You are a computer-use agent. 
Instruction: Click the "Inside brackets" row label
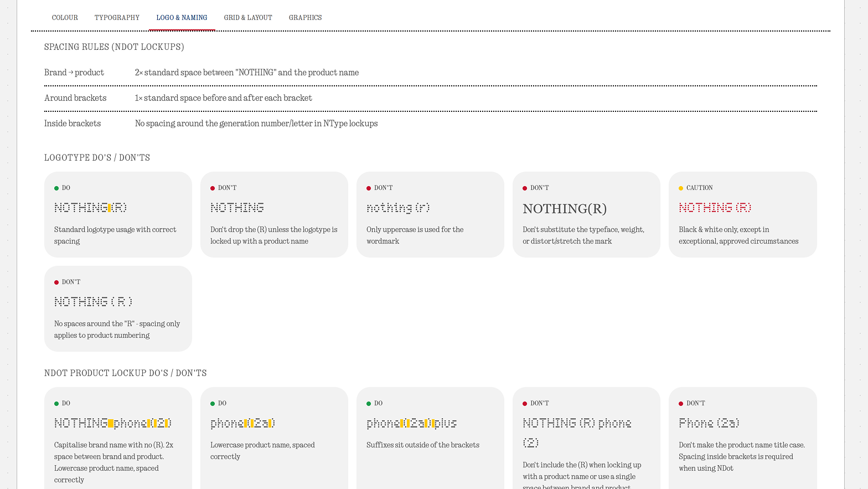coord(73,123)
